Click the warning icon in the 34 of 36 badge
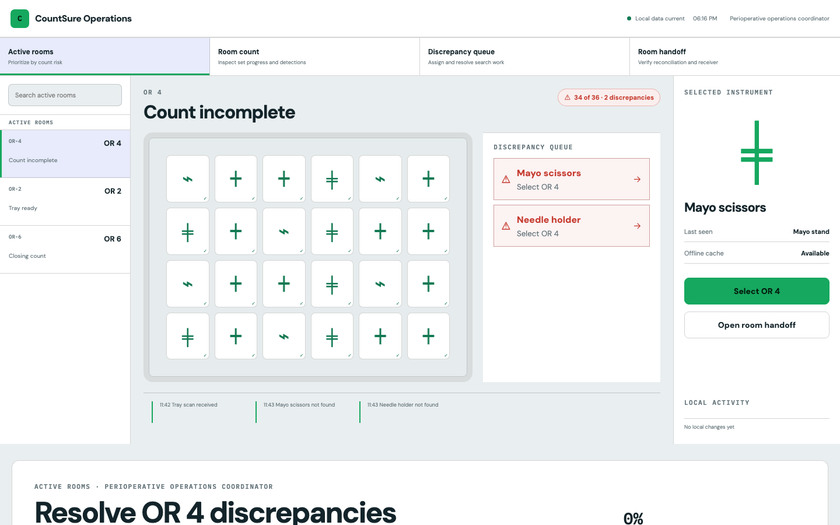This screenshot has width=840, height=525. tap(567, 98)
